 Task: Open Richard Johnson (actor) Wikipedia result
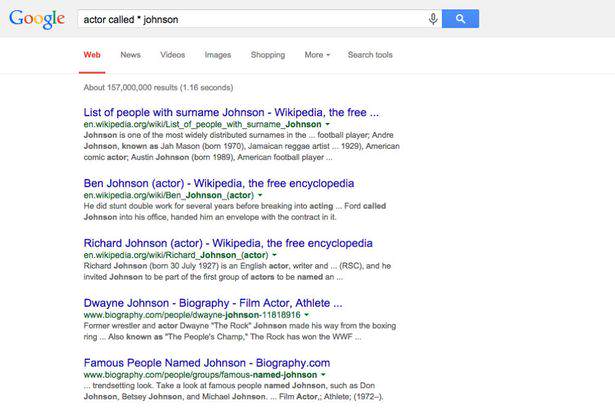point(228,243)
